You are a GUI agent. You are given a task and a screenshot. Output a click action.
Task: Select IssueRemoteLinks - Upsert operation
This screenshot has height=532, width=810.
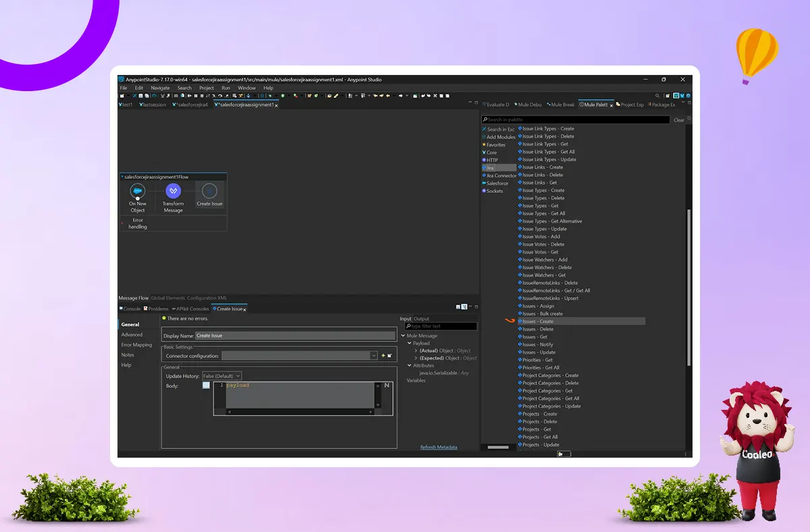548,298
